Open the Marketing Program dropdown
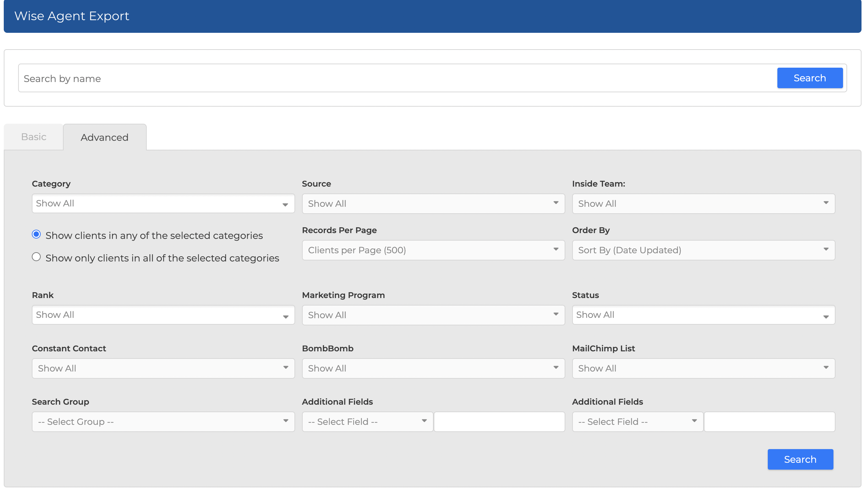The width and height of the screenshot is (868, 499). pos(433,315)
